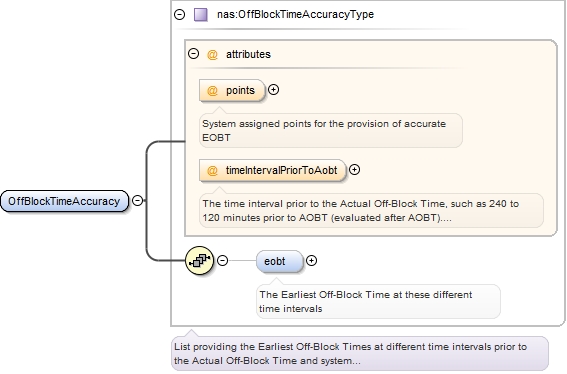The width and height of the screenshot is (567, 374).
Task: Select the timeIntervalPriorToAobt attribute box
Action: 273,170
